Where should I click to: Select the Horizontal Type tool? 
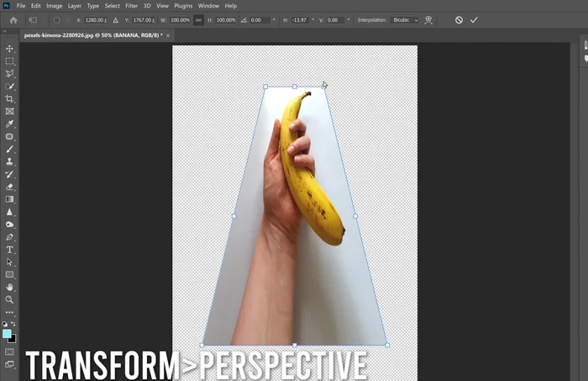[10, 250]
